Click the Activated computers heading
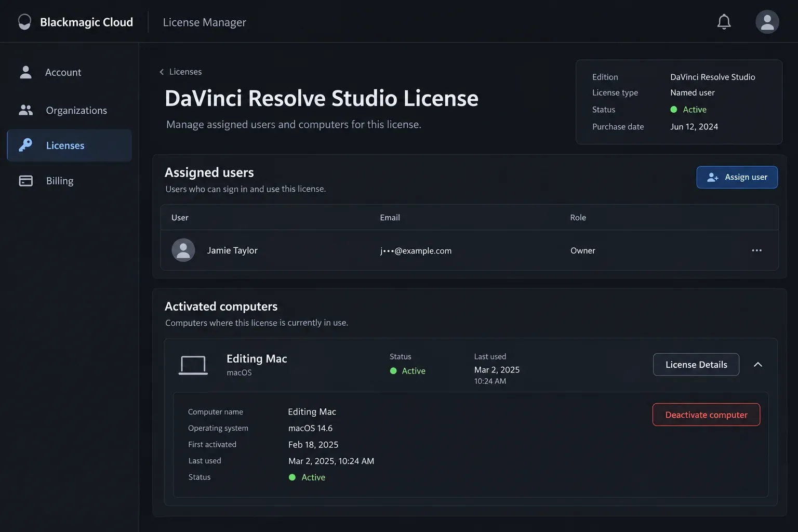Viewport: 798px width, 532px height. 221,307
